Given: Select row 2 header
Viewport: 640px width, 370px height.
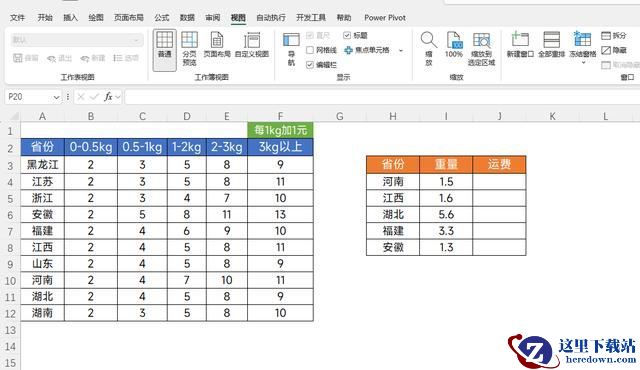Looking at the screenshot, I should 10,148.
